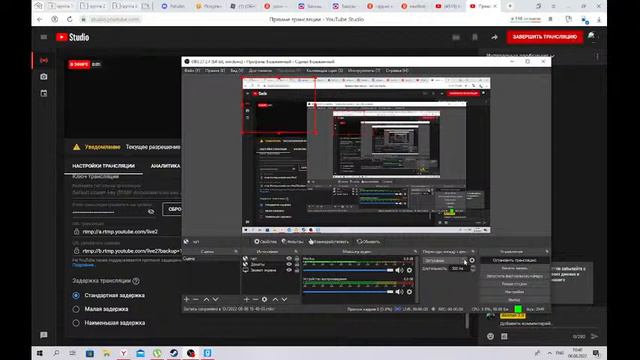This screenshot has height=360, width=640.
Task: Click the icon beside emoji in chat input
Action: click(x=504, y=336)
